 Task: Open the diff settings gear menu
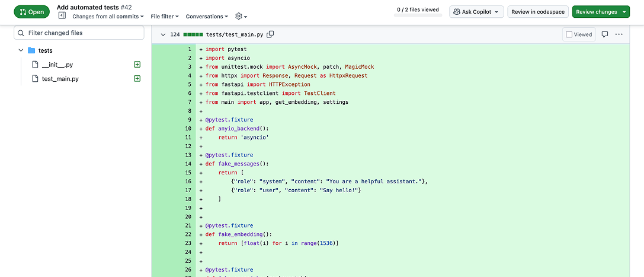(241, 17)
